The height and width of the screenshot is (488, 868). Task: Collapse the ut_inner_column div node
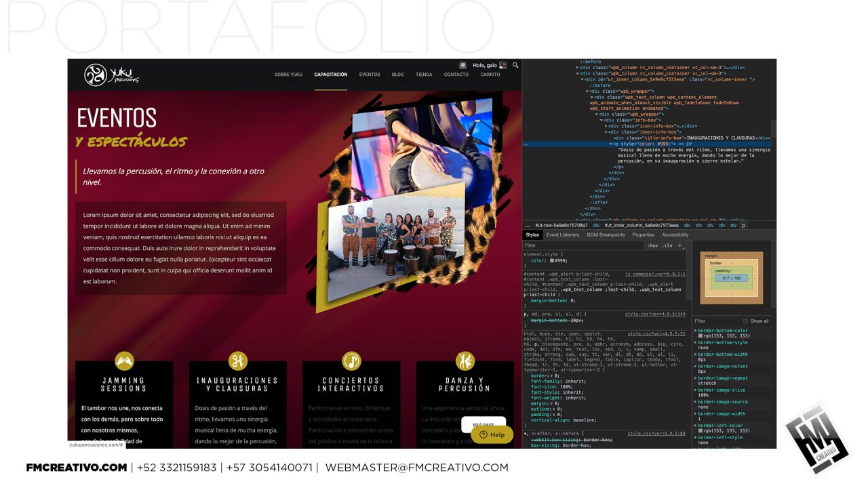pyautogui.click(x=583, y=79)
